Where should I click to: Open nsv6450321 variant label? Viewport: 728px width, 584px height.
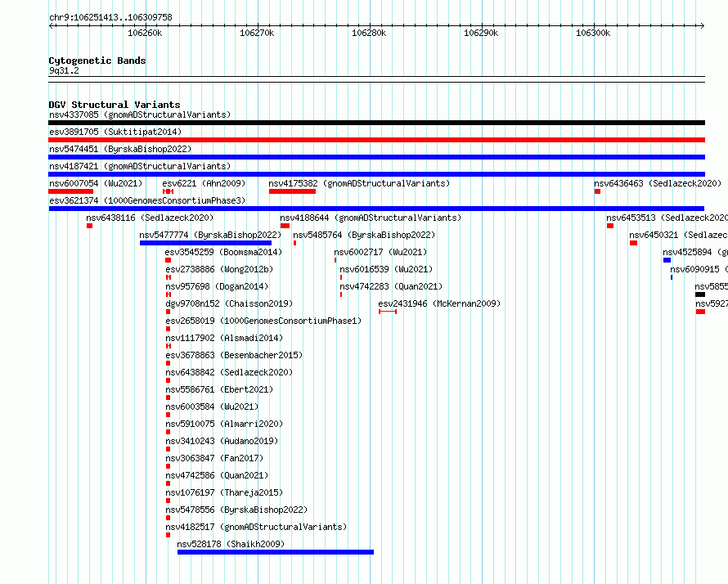point(678,235)
